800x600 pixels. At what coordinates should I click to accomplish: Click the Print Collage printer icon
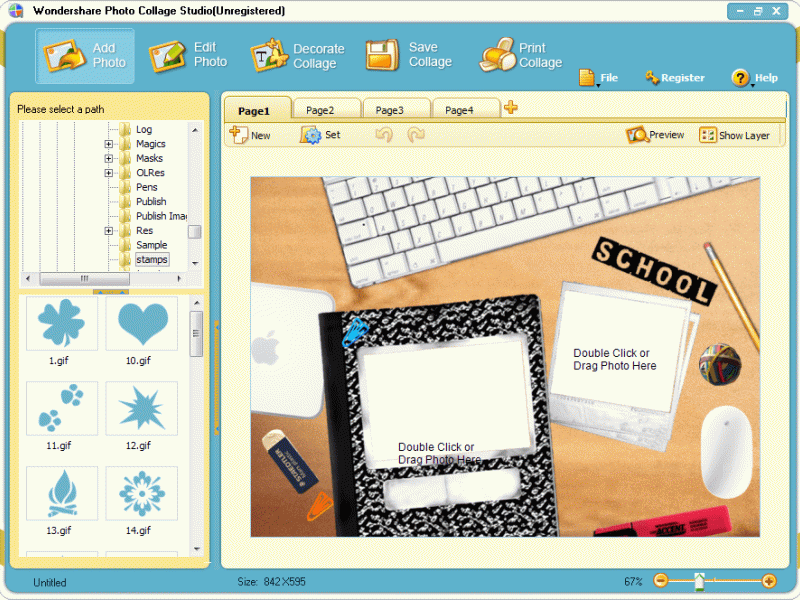[497, 55]
